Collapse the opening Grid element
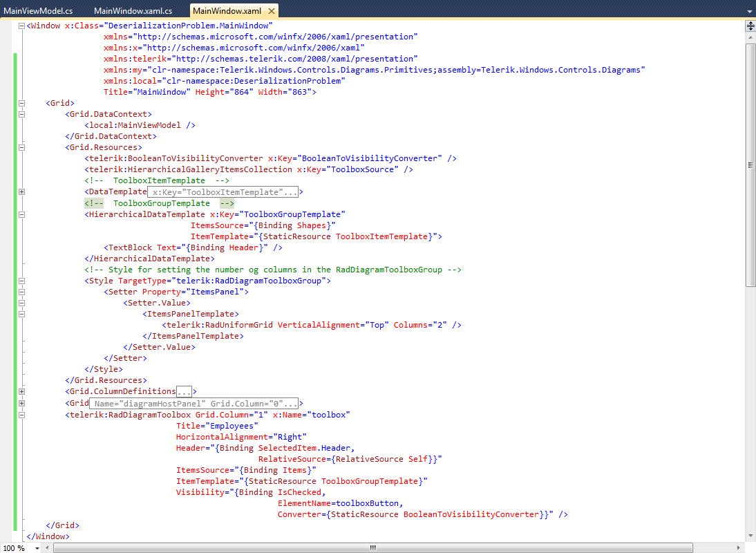756x553 pixels. pyautogui.click(x=21, y=103)
